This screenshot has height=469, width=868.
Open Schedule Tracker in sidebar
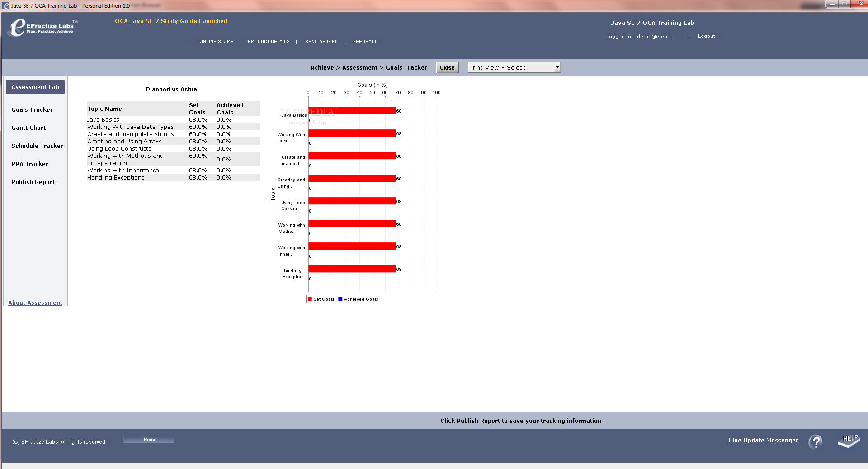point(37,146)
